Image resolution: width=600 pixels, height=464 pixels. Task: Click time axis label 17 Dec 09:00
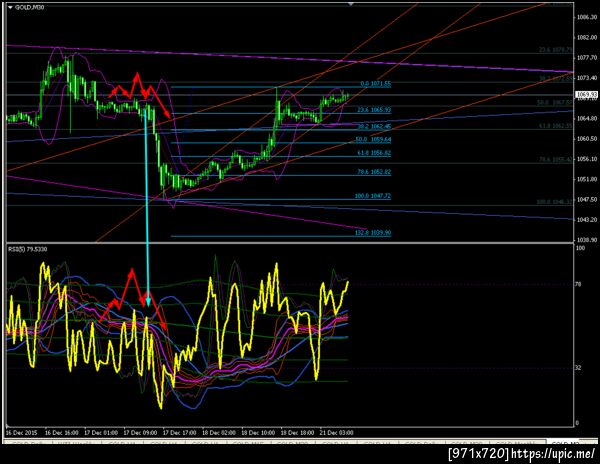(x=140, y=433)
